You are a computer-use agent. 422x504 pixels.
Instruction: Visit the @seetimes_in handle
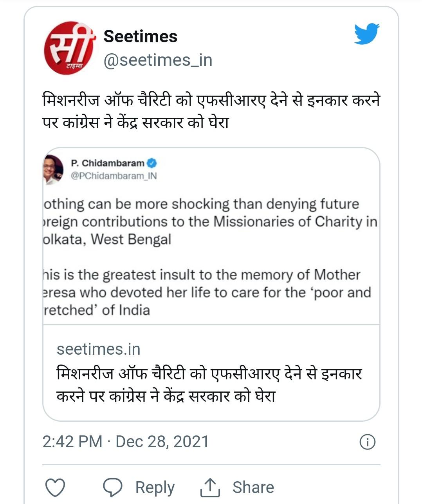coord(158,60)
